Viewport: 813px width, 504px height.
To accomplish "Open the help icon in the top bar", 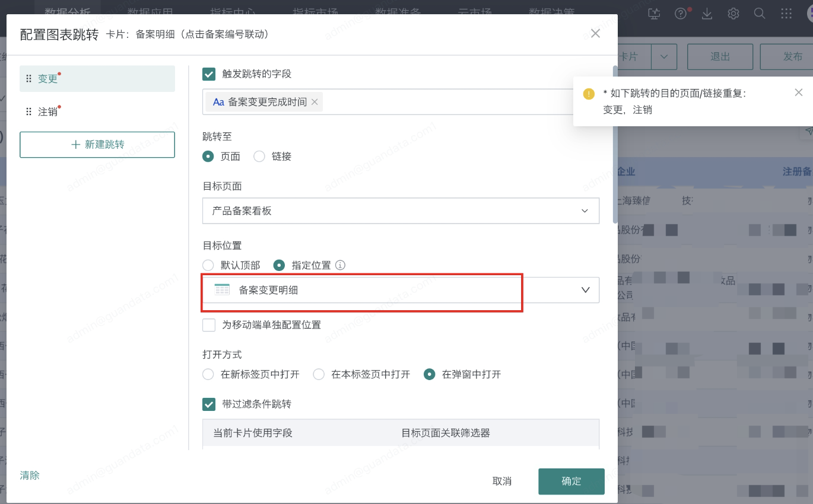I will pyautogui.click(x=681, y=13).
